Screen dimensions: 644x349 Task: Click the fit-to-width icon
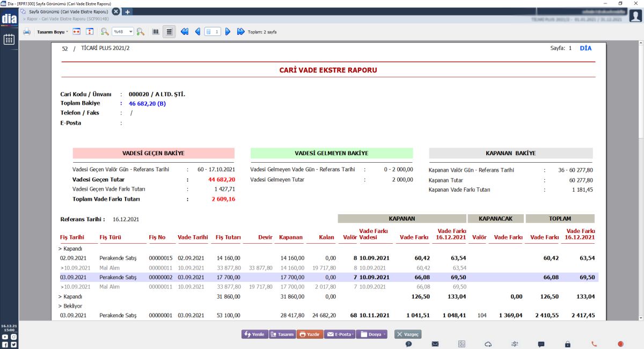point(77,32)
